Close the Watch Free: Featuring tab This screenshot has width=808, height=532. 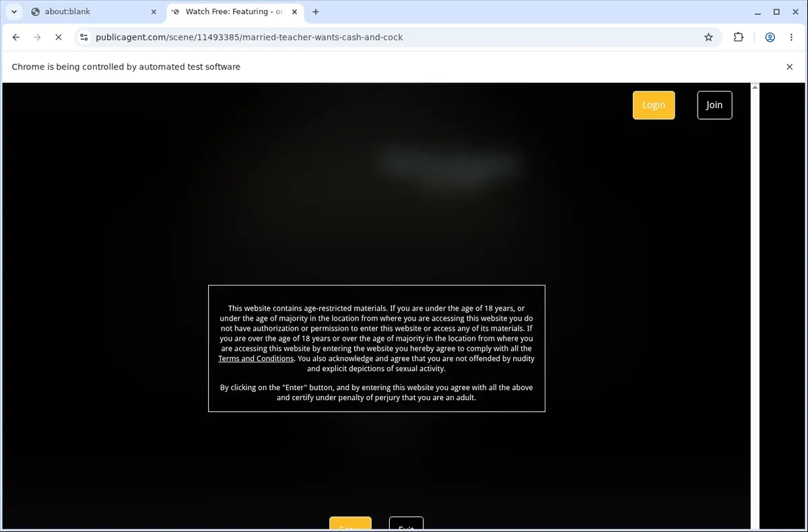pyautogui.click(x=294, y=11)
